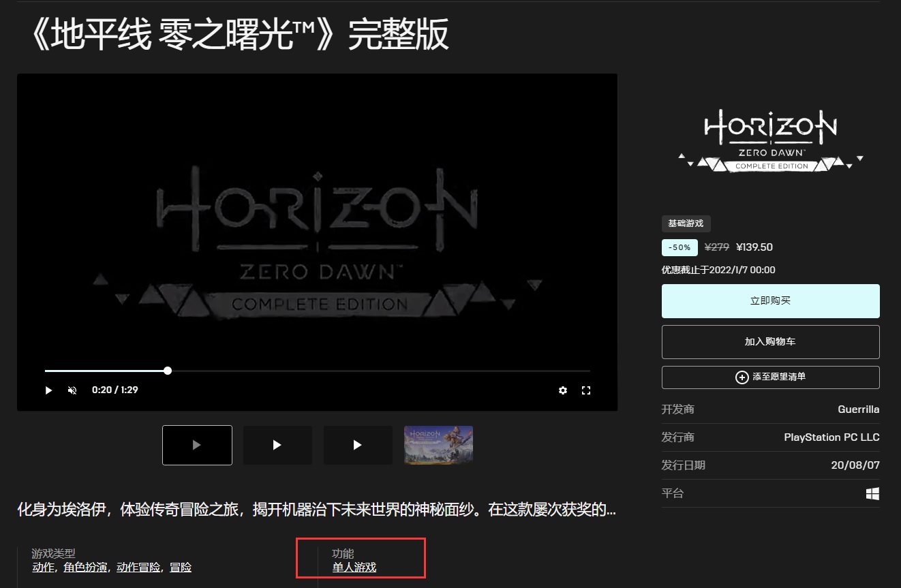Screen dimensions: 901x588
Task: Open the 动作冒险 genre link
Action: [138, 567]
